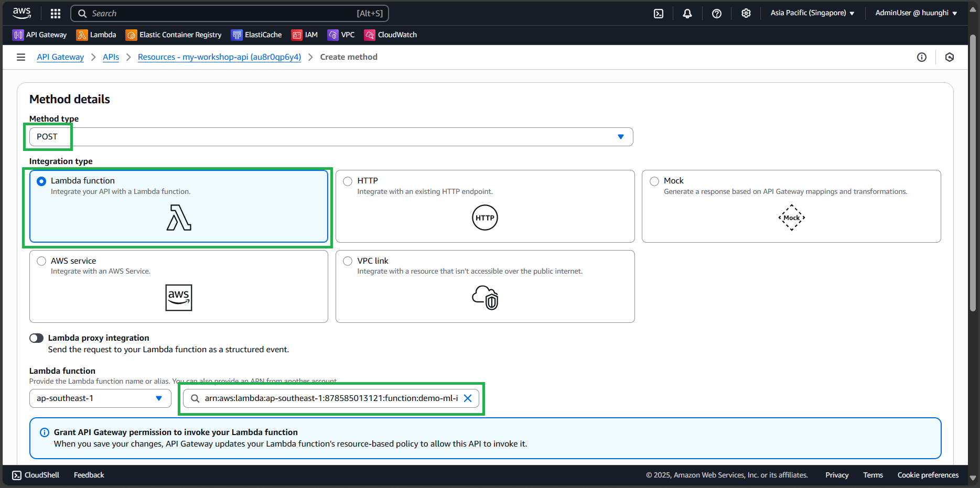Open the hexagon icon beside the info icon
980x488 pixels.
[x=950, y=57]
